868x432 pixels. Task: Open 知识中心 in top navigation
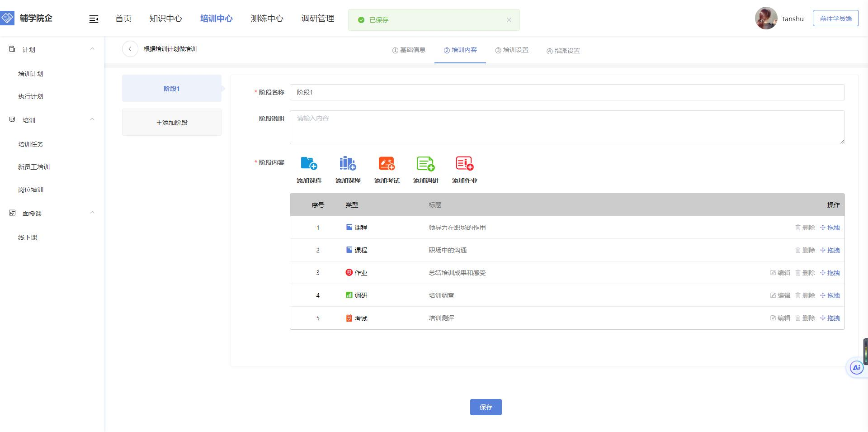[166, 19]
